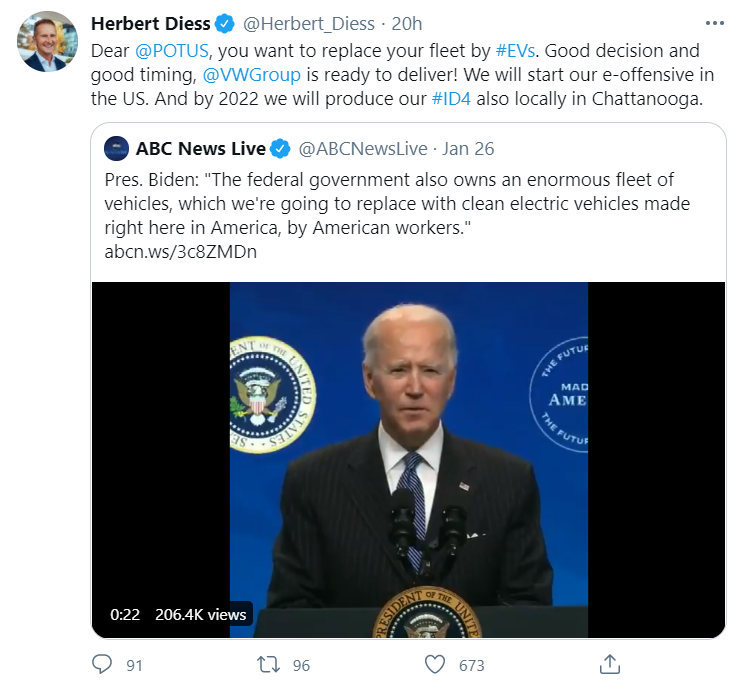Click the reply speech bubble icon
The image size is (745, 694).
click(x=102, y=664)
